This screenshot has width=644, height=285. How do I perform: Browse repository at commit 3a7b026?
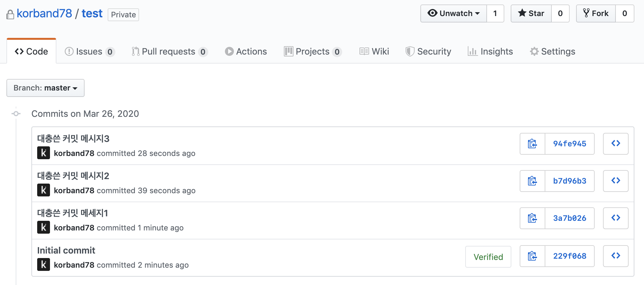click(x=616, y=218)
